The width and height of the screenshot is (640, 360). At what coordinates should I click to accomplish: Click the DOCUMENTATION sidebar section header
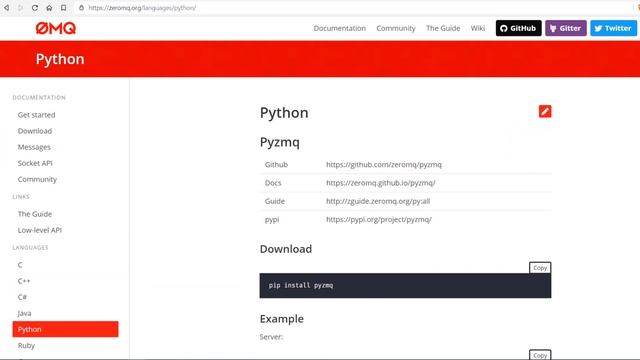pyautogui.click(x=39, y=98)
